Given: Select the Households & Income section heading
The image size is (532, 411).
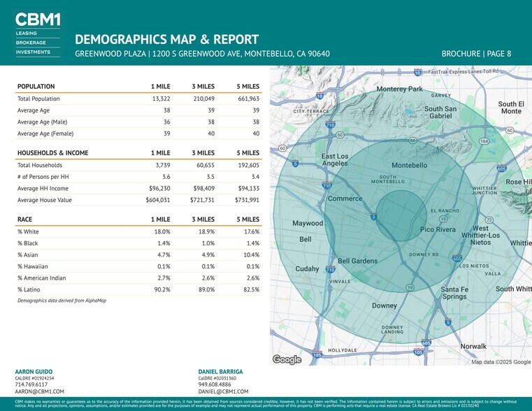Looking at the screenshot, I should click(x=52, y=152).
